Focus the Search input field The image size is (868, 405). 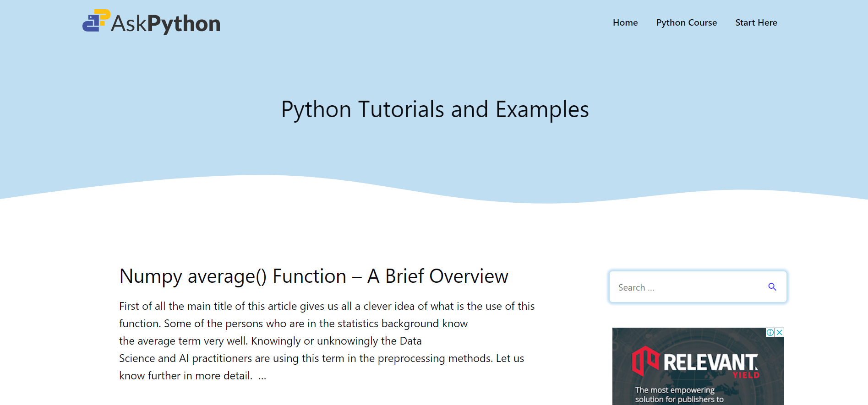click(687, 287)
